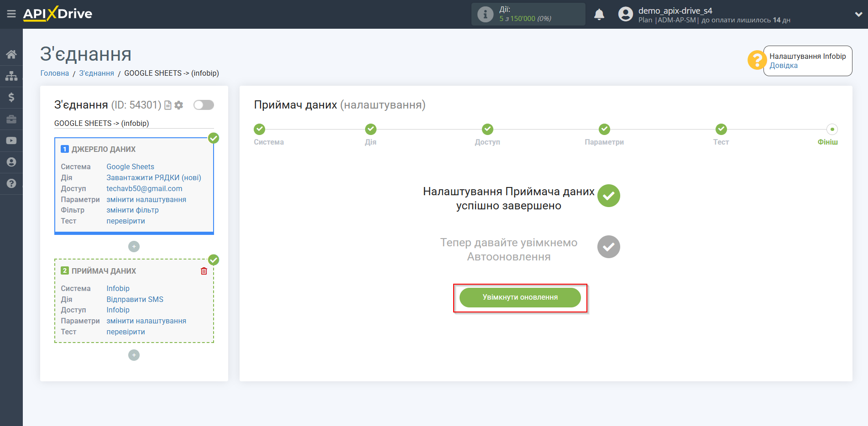Click the змінити фільтр link
The width and height of the screenshot is (868, 426).
click(132, 210)
